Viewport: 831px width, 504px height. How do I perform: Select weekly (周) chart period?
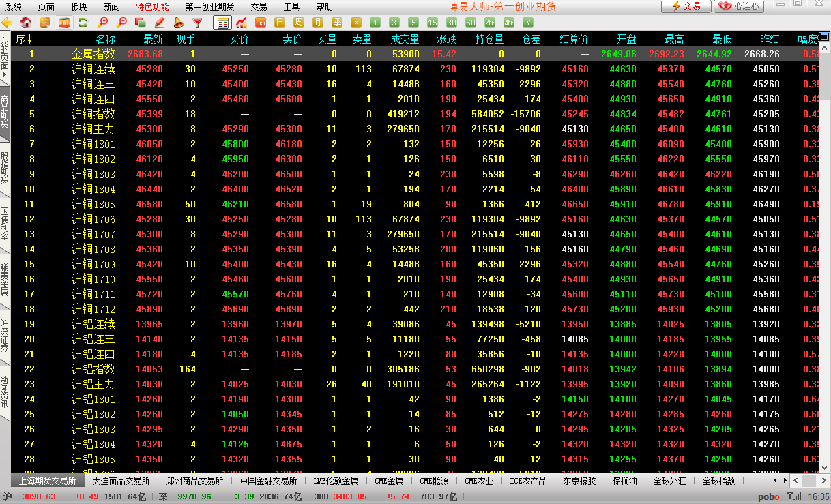(299, 23)
